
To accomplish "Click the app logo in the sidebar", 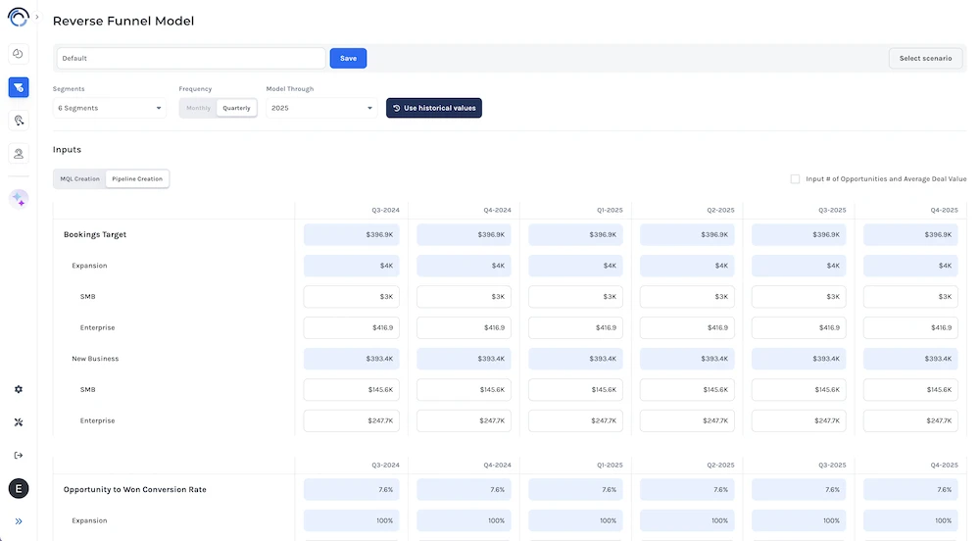I will 18,17.
